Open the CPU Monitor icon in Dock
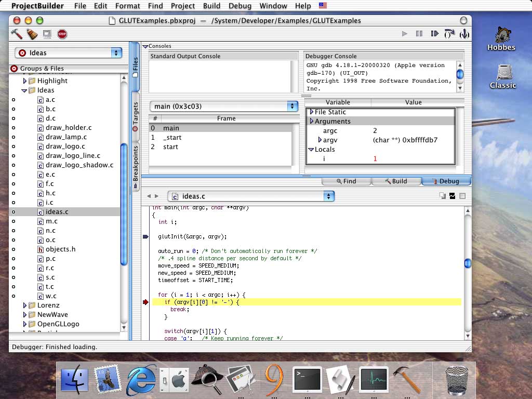This screenshot has height=399, width=532. tap(374, 379)
